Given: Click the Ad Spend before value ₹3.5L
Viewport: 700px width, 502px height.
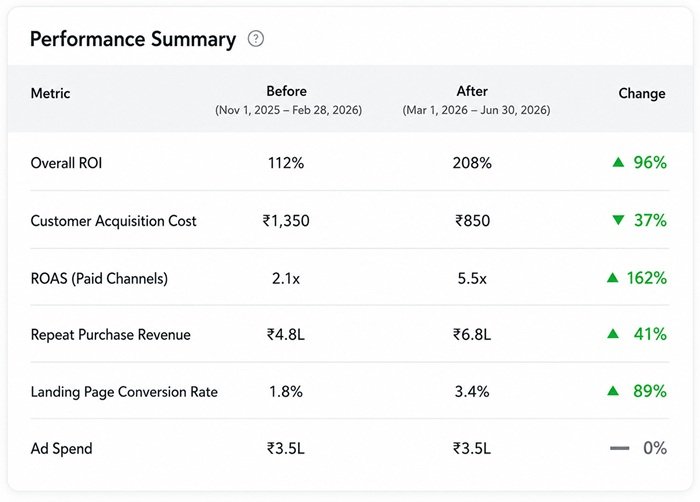Looking at the screenshot, I should (x=286, y=448).
